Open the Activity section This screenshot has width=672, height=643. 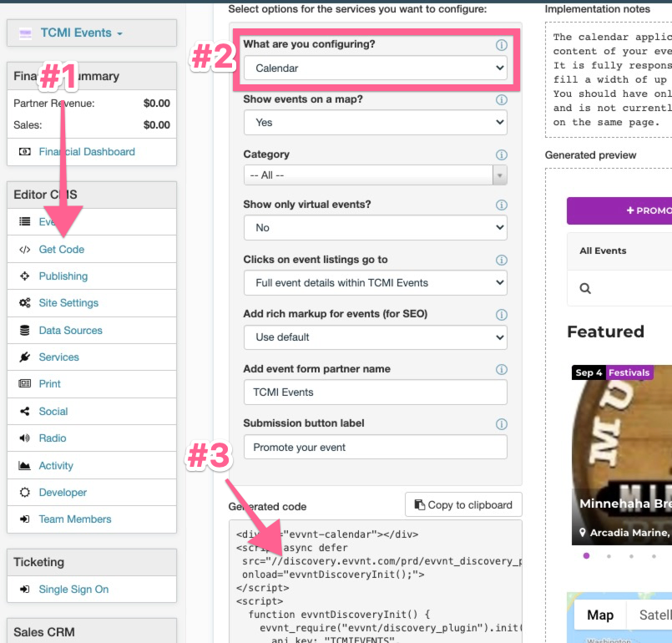coord(56,465)
